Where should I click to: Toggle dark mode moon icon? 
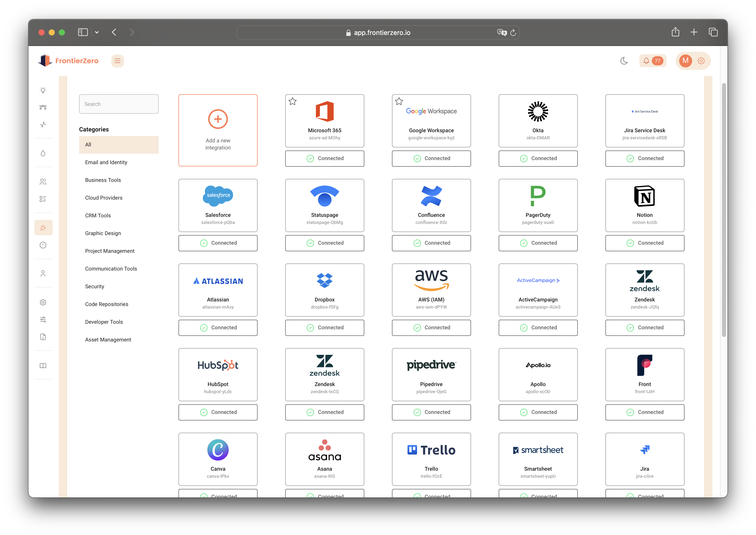(x=624, y=61)
